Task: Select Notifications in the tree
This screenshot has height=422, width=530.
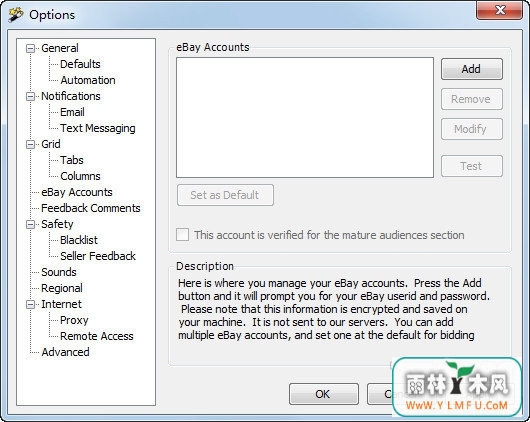Action: click(71, 96)
